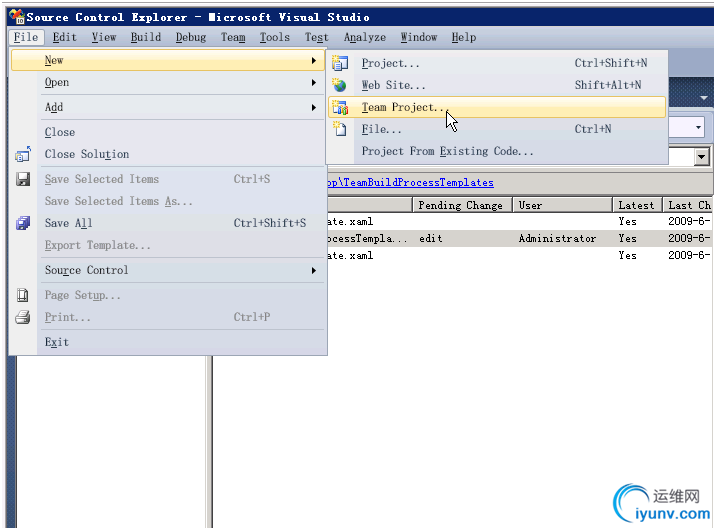The width and height of the screenshot is (716, 530).
Task: Open the Analyze menu
Action: [x=365, y=37]
